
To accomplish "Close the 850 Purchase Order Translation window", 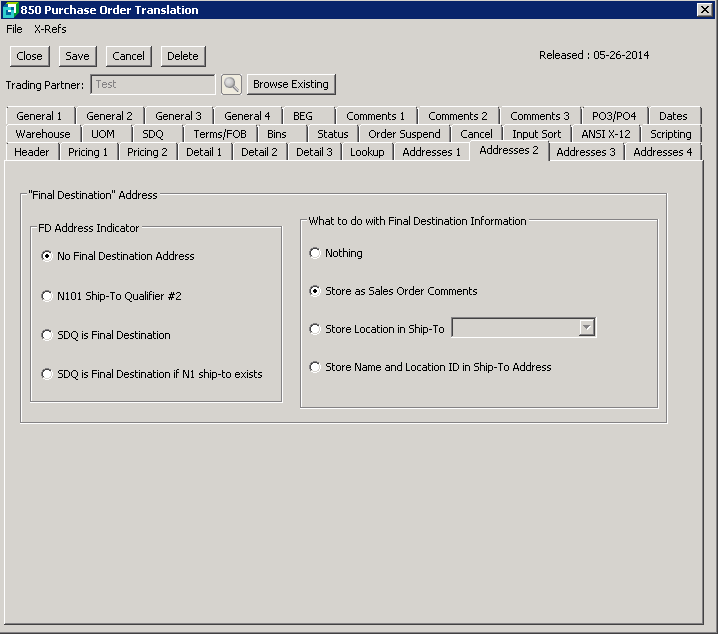I will pyautogui.click(x=704, y=10).
